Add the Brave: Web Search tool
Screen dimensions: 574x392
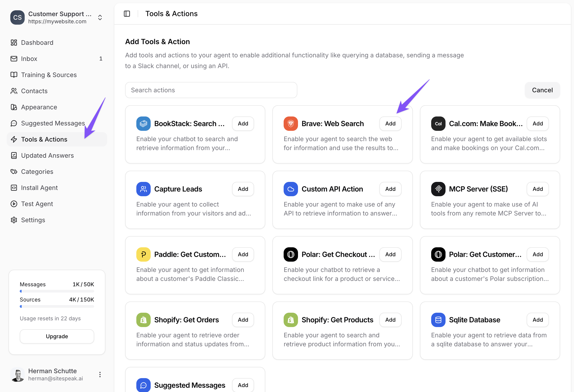tap(390, 124)
